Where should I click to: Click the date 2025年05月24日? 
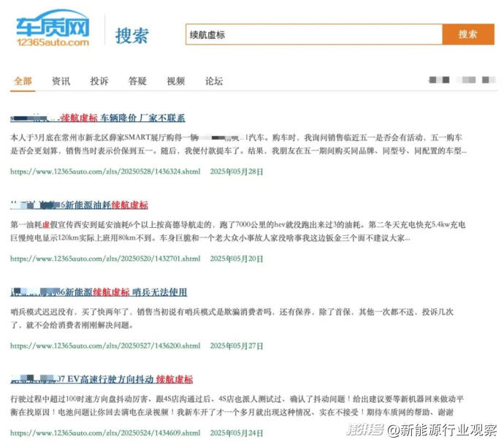tap(237, 433)
